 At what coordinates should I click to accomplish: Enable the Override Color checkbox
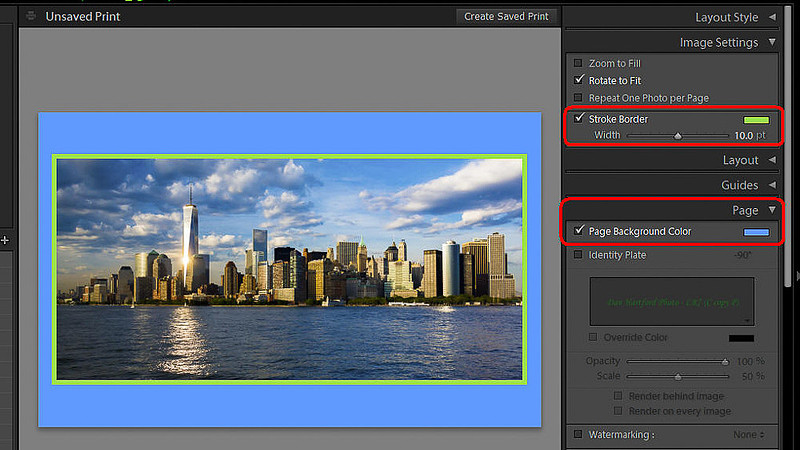click(x=593, y=337)
